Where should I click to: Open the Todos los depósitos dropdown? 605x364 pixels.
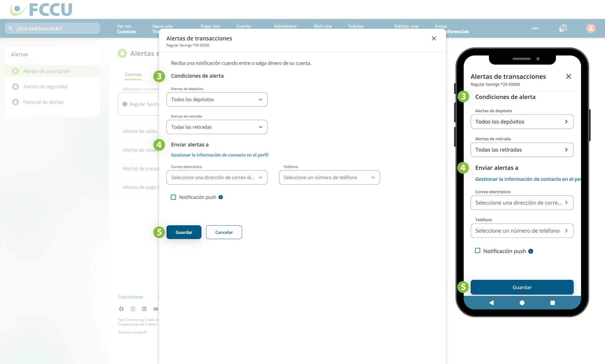217,99
